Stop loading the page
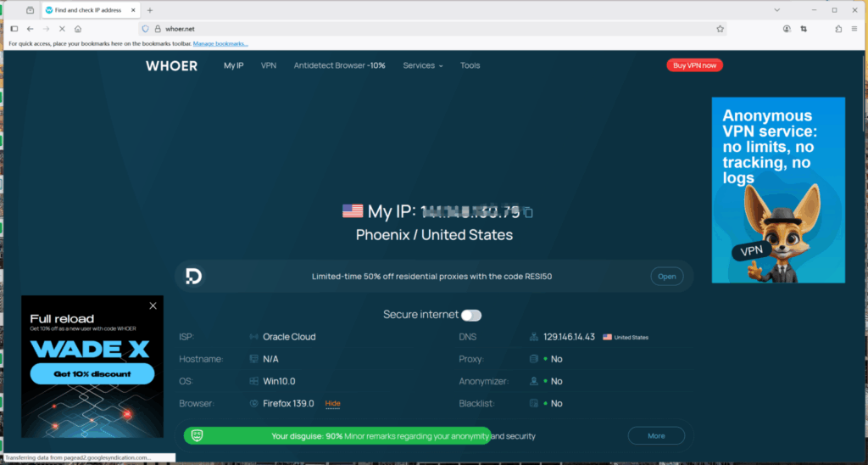 pyautogui.click(x=62, y=29)
